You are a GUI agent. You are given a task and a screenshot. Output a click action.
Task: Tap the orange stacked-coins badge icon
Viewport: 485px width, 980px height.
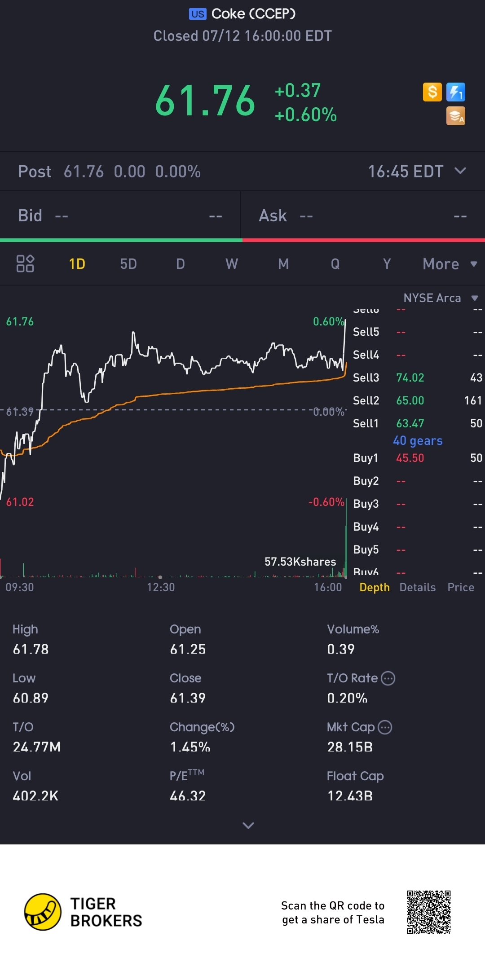pos(455,116)
